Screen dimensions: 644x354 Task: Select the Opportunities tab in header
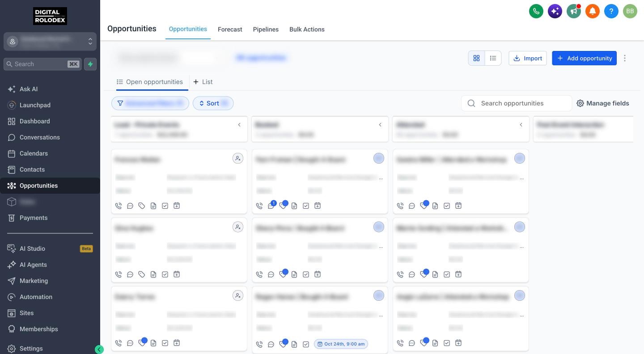pyautogui.click(x=188, y=29)
